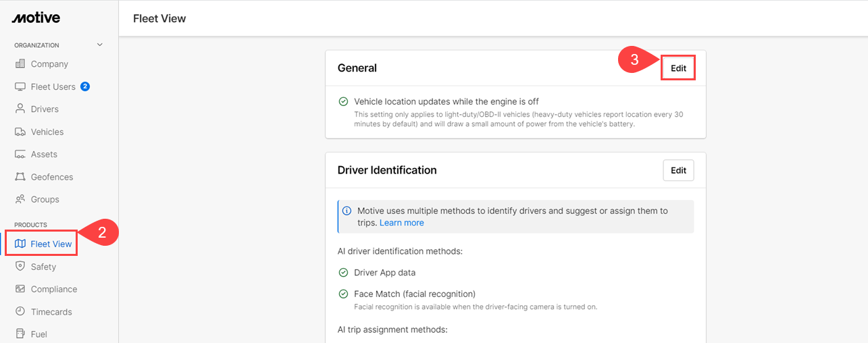Screen dimensions: 868x343
Task: Click the PRODUCTS section label
Action: click(x=30, y=225)
